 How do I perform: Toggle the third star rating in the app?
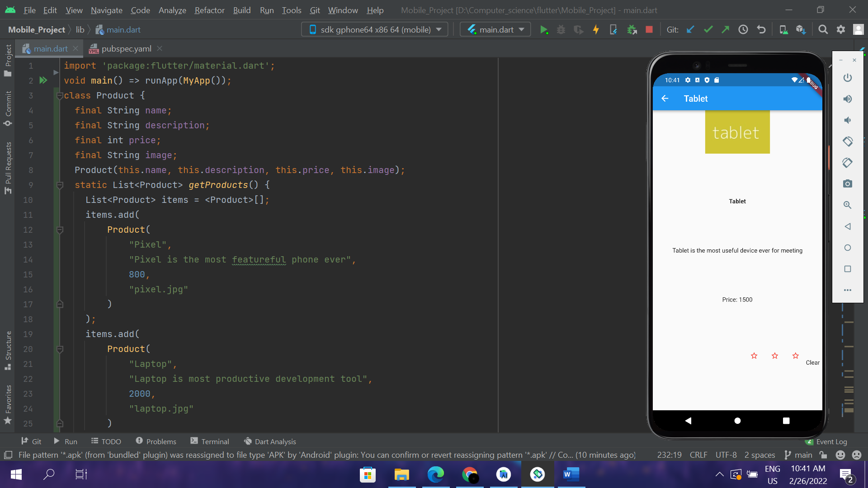point(795,356)
